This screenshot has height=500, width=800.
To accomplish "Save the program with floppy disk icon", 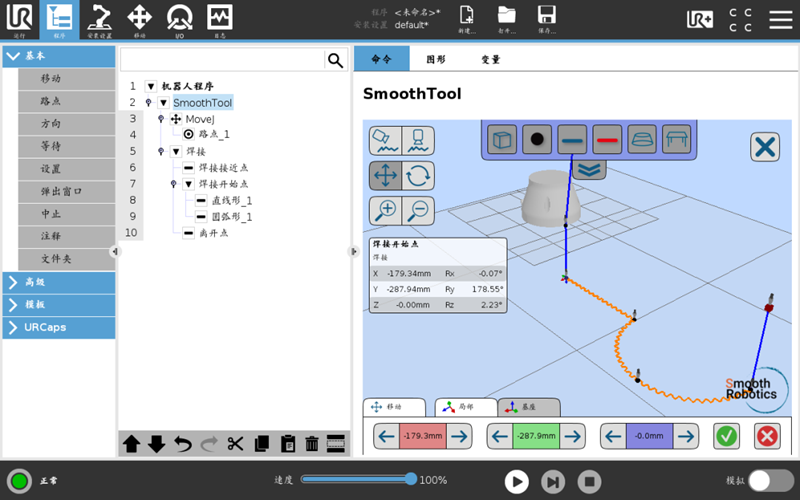I will (546, 19).
